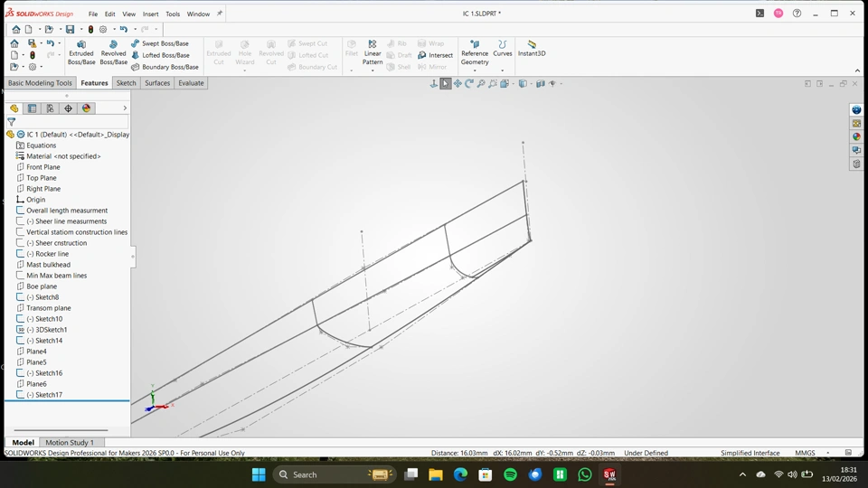Click the Linear Pattern tool
Screen dimensions: 868x488
[x=373, y=52]
